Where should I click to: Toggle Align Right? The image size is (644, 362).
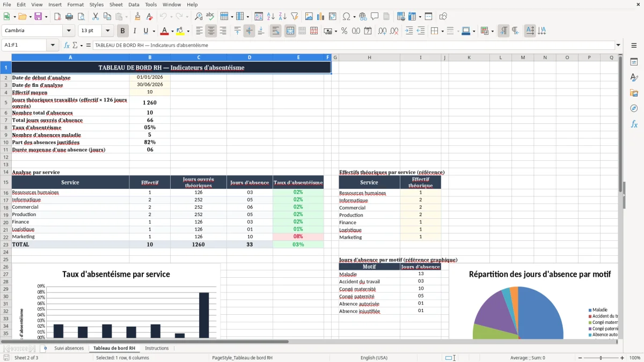pyautogui.click(x=223, y=31)
